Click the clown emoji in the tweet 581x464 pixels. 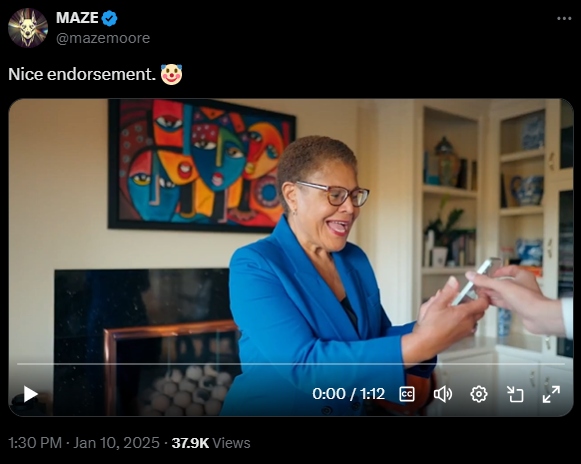pos(171,74)
